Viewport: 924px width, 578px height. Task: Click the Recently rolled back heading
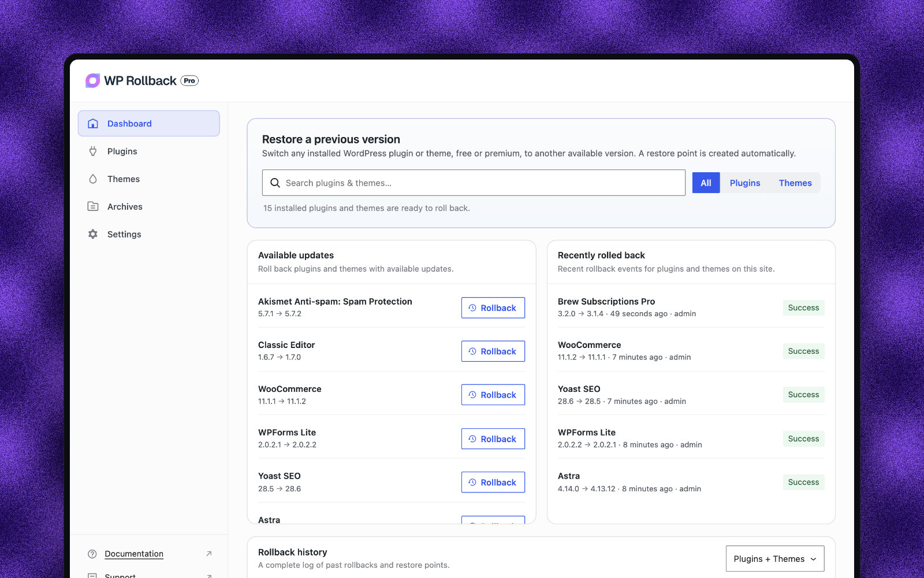(601, 255)
